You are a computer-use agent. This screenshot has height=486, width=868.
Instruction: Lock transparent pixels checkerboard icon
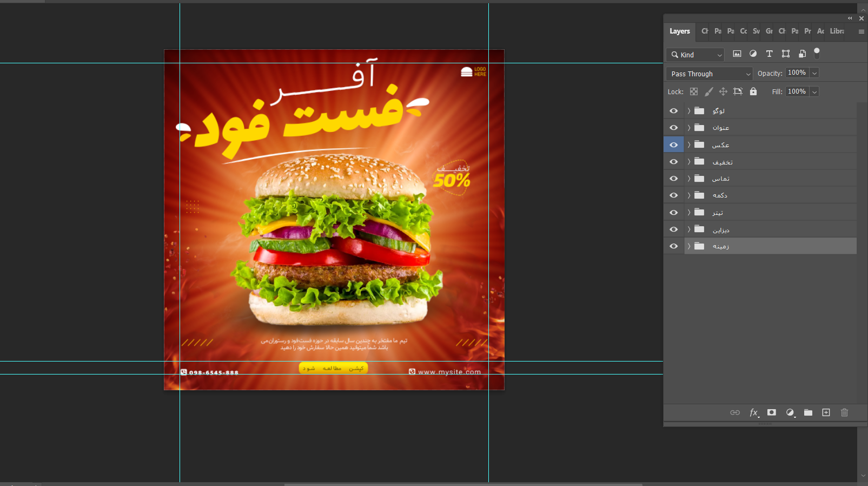click(x=694, y=91)
